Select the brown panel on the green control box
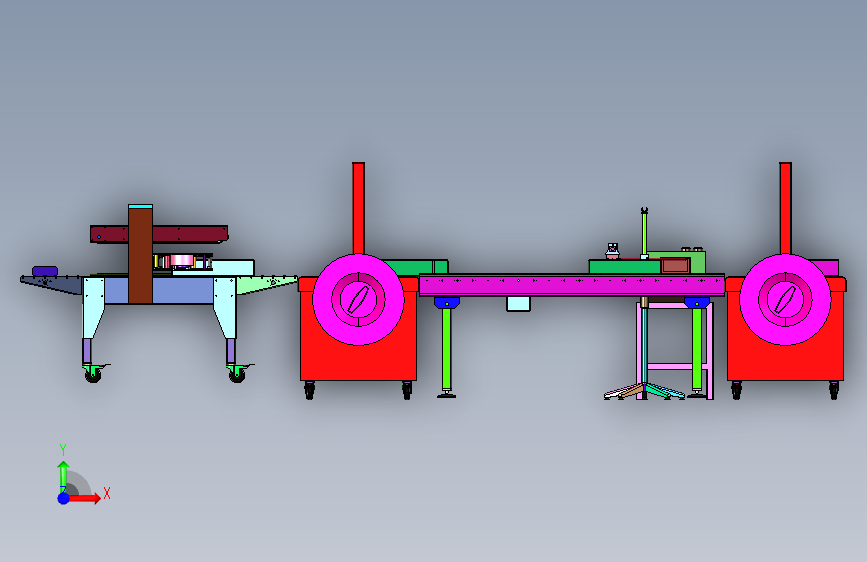 [x=675, y=266]
